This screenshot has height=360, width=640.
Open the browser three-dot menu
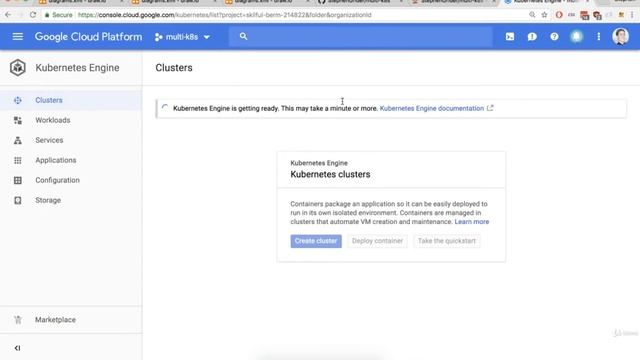coord(632,15)
